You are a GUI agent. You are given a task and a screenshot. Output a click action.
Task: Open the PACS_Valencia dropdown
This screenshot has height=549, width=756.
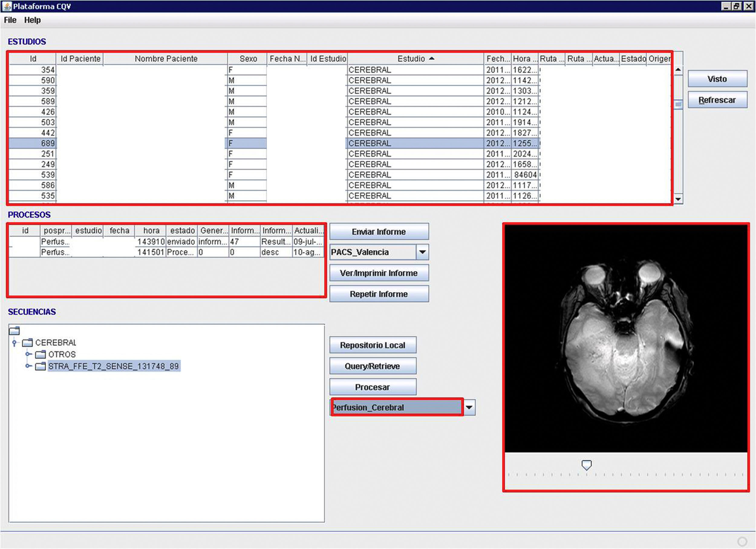click(x=422, y=252)
